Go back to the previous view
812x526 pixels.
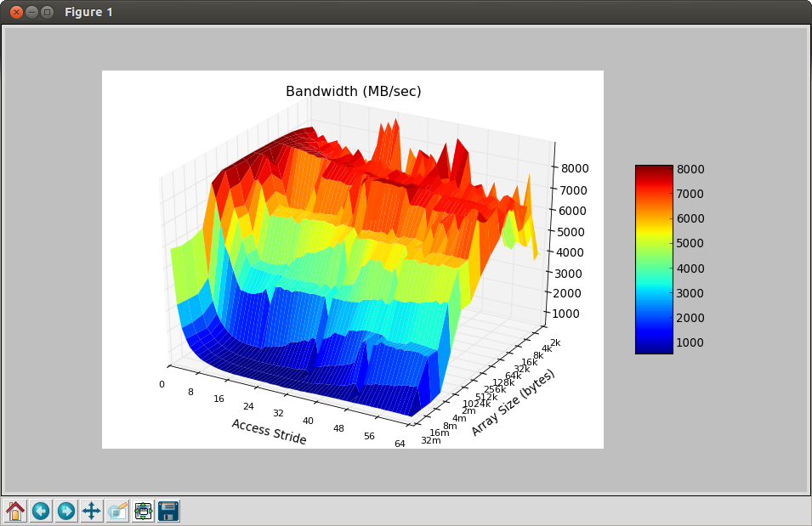(x=41, y=511)
